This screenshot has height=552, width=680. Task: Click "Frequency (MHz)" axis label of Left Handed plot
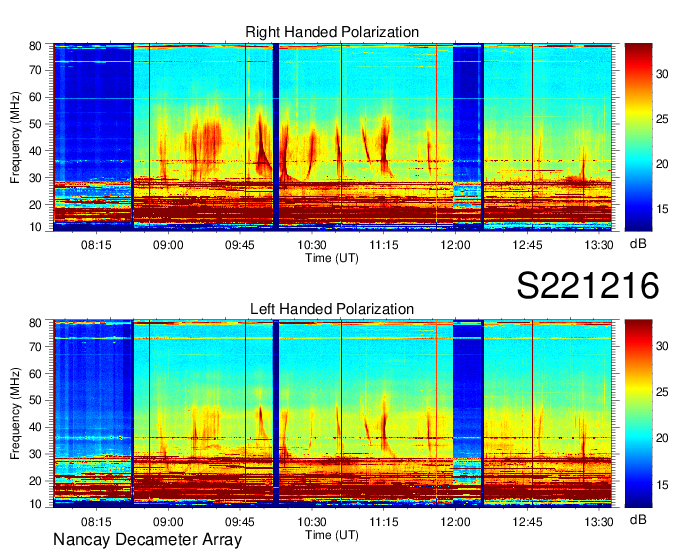(15, 414)
